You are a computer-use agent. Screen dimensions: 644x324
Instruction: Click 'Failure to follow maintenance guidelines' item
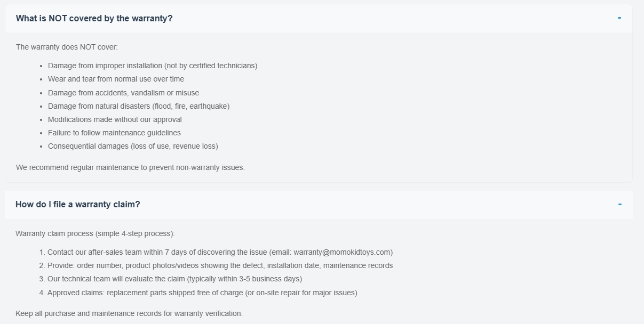[114, 133]
